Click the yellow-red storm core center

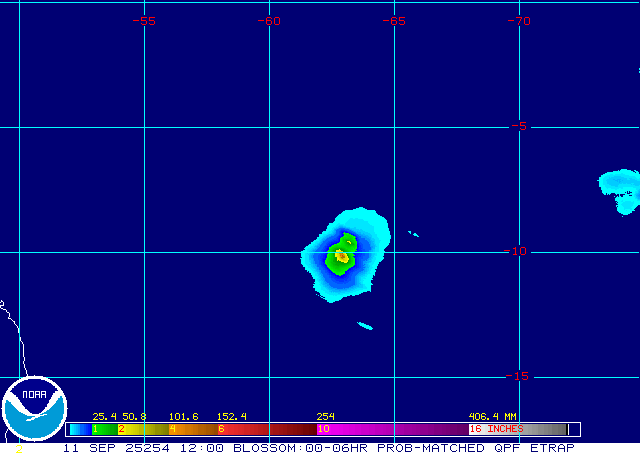click(342, 257)
